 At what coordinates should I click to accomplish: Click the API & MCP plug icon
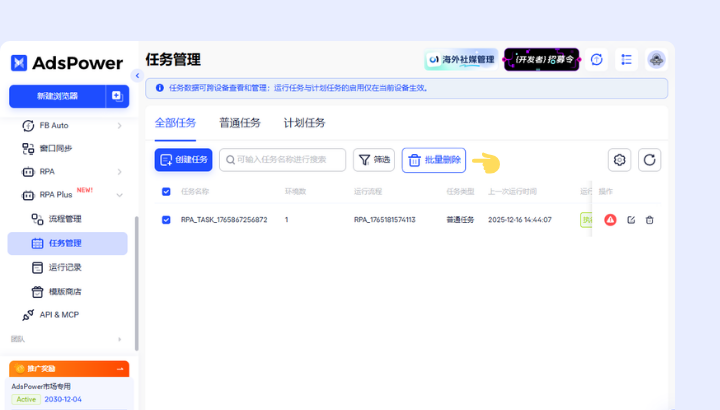coord(28,315)
